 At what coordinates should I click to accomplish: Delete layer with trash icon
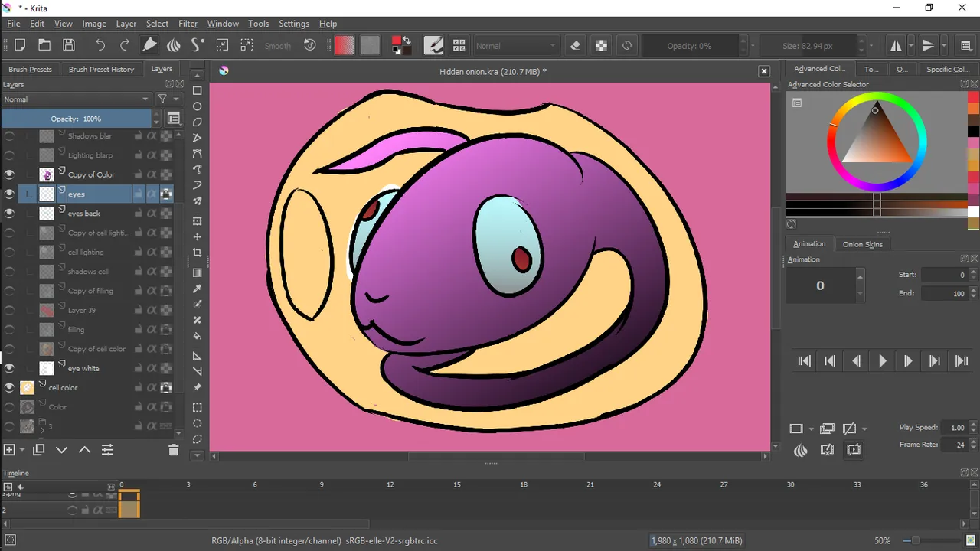tap(173, 450)
